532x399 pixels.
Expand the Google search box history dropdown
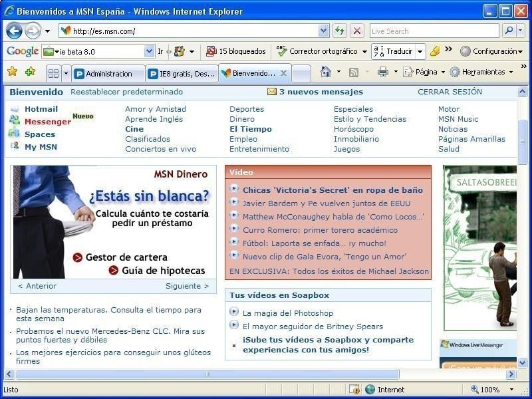[149, 52]
